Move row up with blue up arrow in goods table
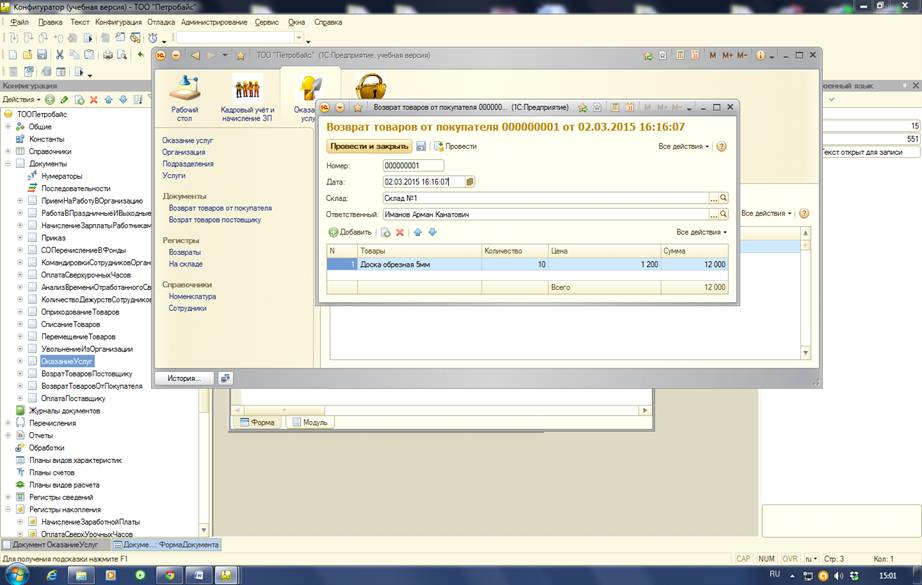The height and width of the screenshot is (585, 922). [418, 232]
